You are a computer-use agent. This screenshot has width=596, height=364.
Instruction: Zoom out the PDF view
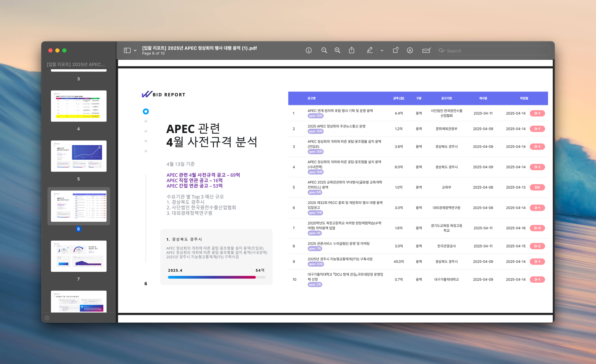324,50
